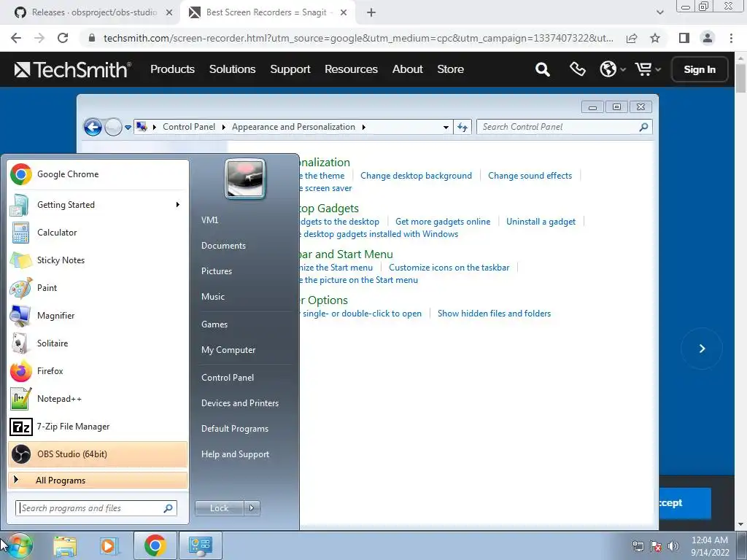The height and width of the screenshot is (560, 747).
Task: Click the TechSmith logo
Action: 72,69
